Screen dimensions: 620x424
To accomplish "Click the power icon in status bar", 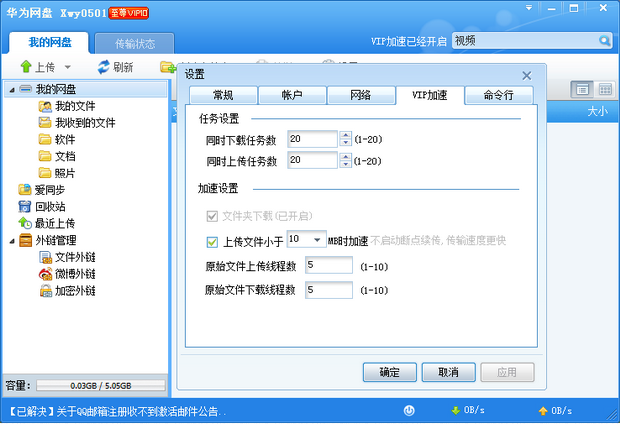I will coord(409,411).
